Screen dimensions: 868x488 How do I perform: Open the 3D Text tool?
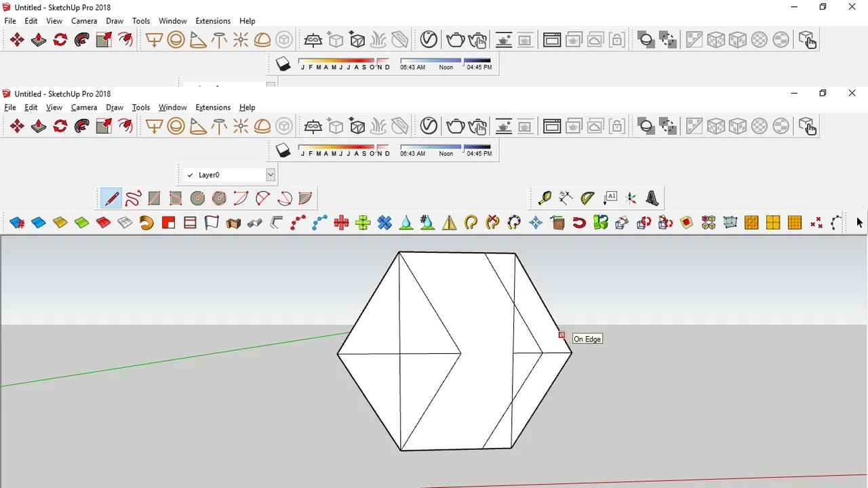(x=653, y=199)
